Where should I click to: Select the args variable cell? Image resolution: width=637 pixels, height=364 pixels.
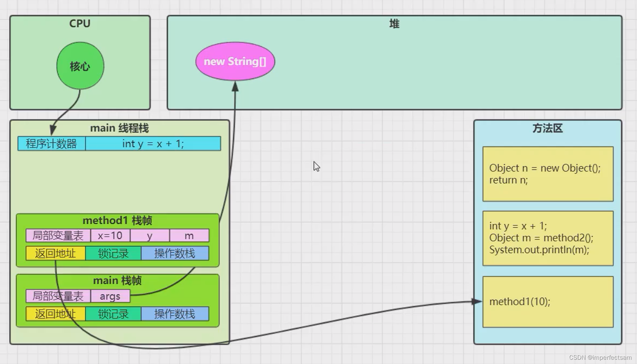click(110, 296)
